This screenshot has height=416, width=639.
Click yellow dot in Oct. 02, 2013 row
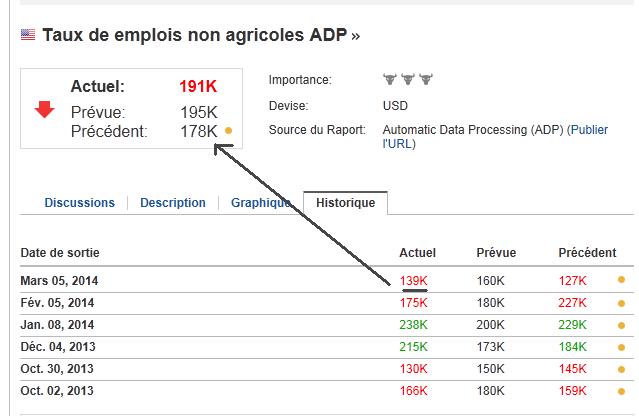click(621, 390)
